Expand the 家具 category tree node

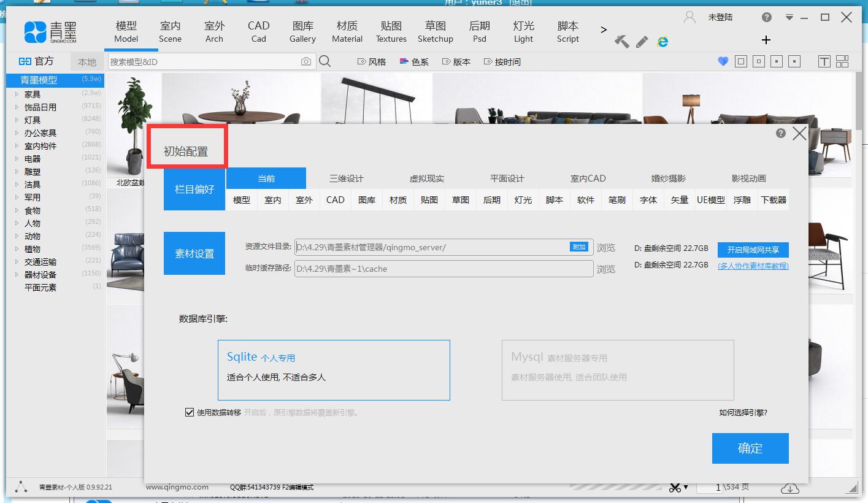[x=17, y=94]
